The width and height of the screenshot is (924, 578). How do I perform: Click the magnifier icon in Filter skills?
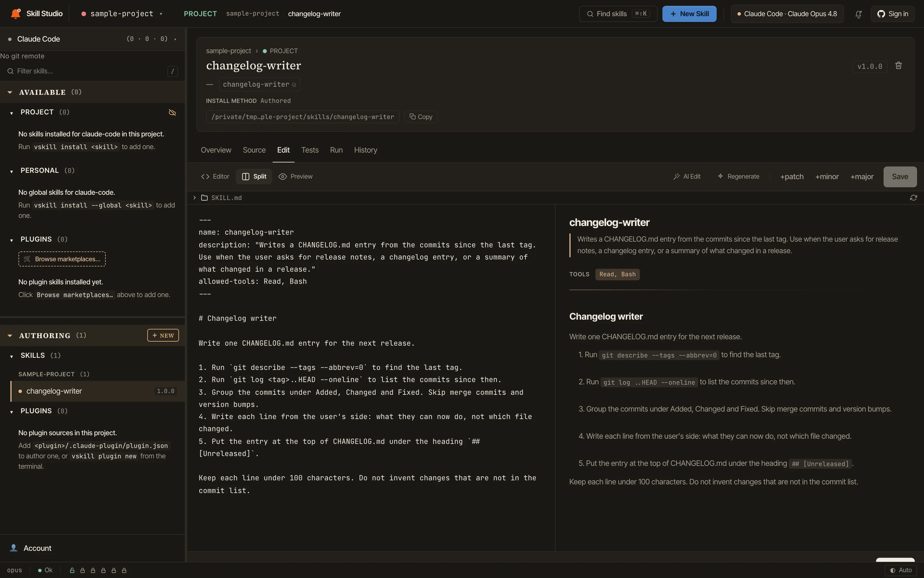point(10,71)
